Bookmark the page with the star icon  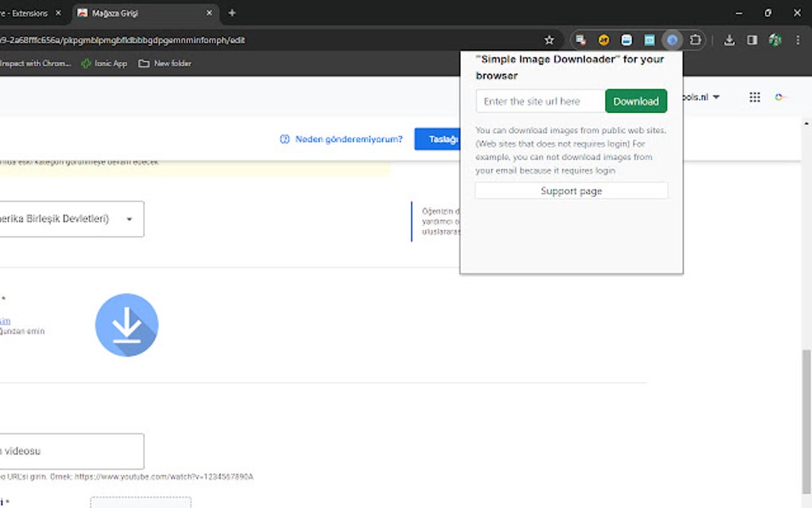point(548,39)
